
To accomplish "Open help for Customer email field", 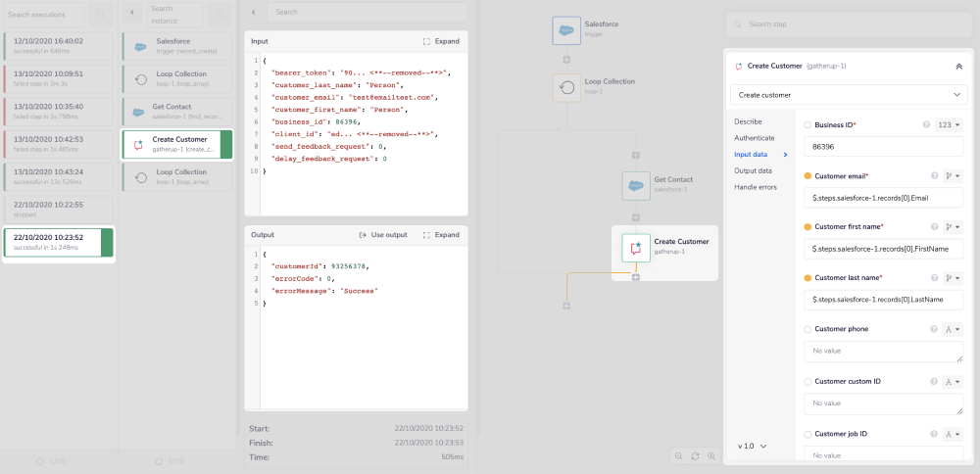I will tap(934, 176).
